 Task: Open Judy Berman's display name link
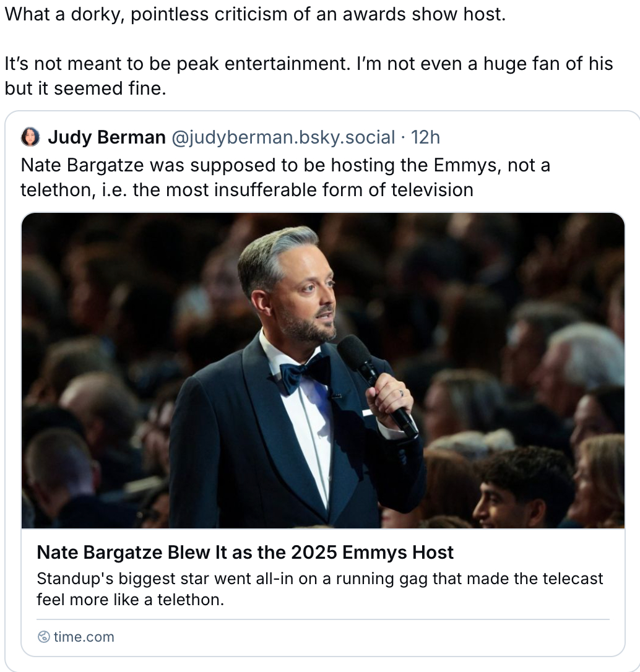[106, 137]
